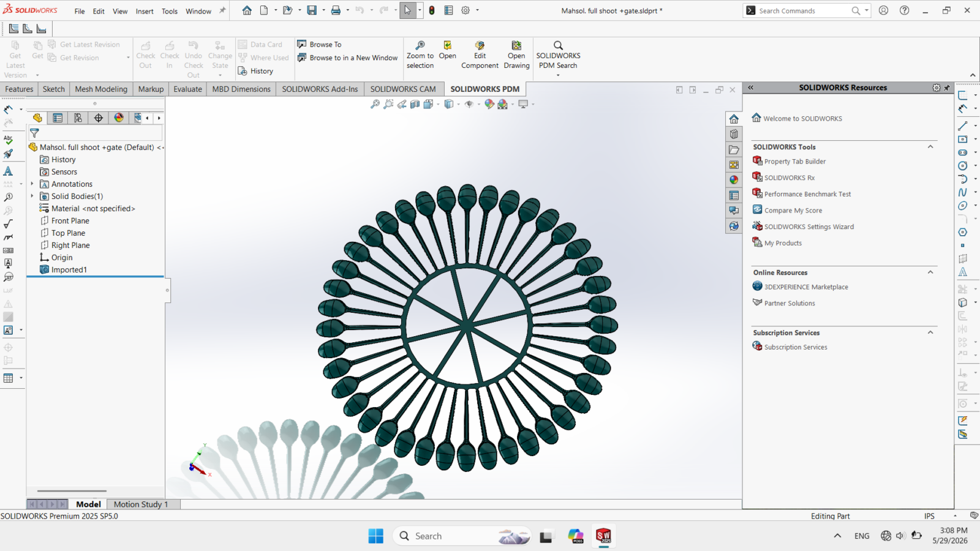Activate the Section View tool

coord(415,104)
